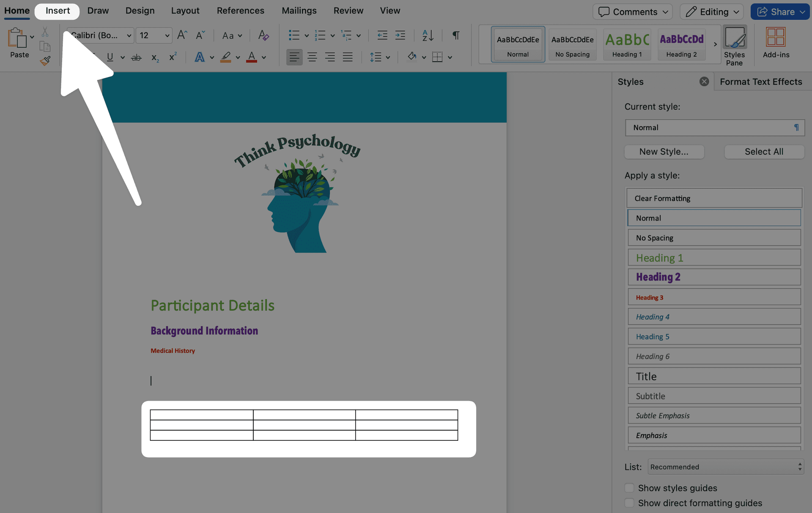Image resolution: width=812 pixels, height=513 pixels.
Task: Enable Show direct formatting guides checkbox
Action: point(629,503)
